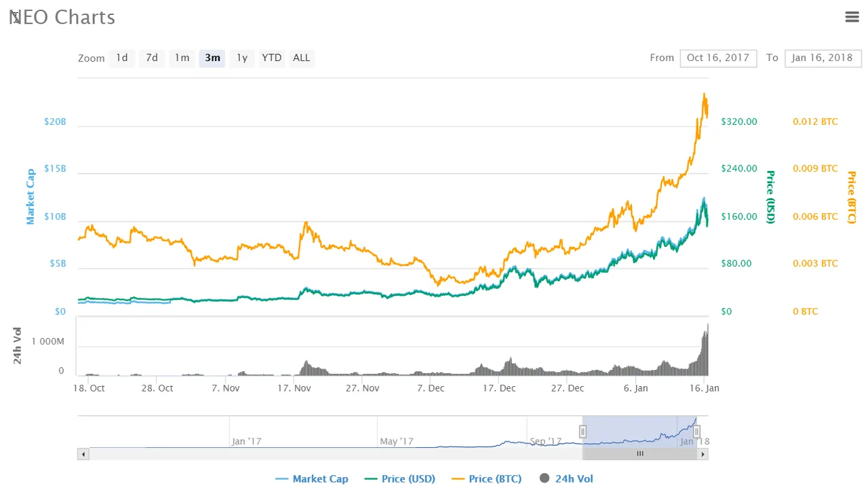The width and height of the screenshot is (868, 494).
Task: Click the 17. Nov date label
Action: (x=294, y=388)
